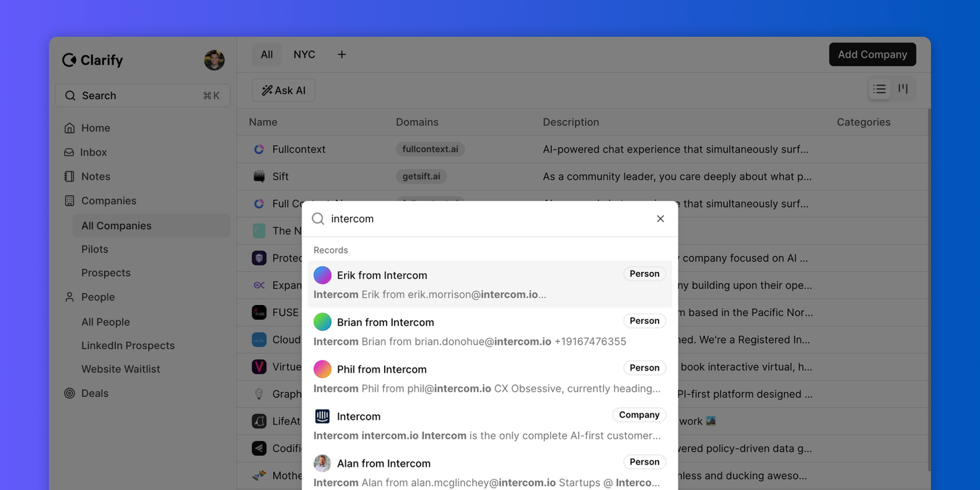The image size is (980, 490).
Task: Click Alan from Intercom photo avatar
Action: [323, 463]
